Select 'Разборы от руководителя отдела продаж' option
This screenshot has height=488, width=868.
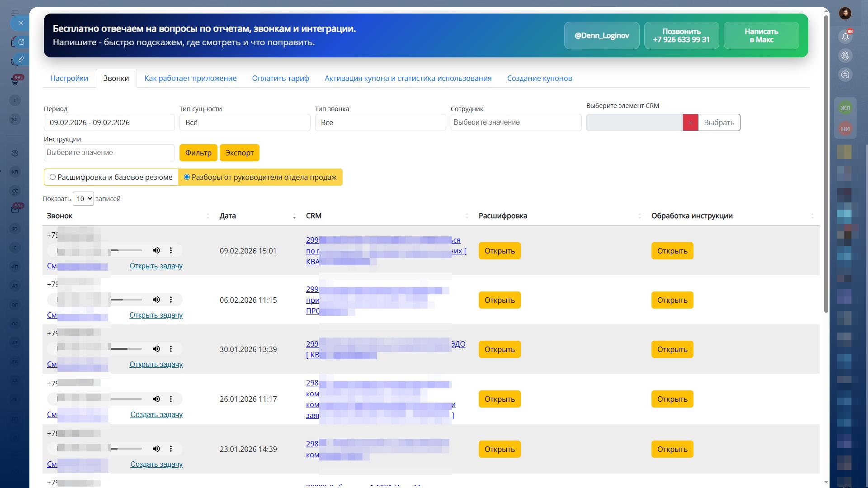(x=187, y=177)
